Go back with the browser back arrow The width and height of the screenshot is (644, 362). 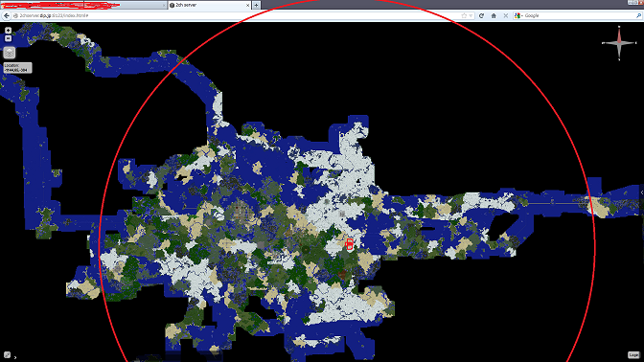pos(7,15)
